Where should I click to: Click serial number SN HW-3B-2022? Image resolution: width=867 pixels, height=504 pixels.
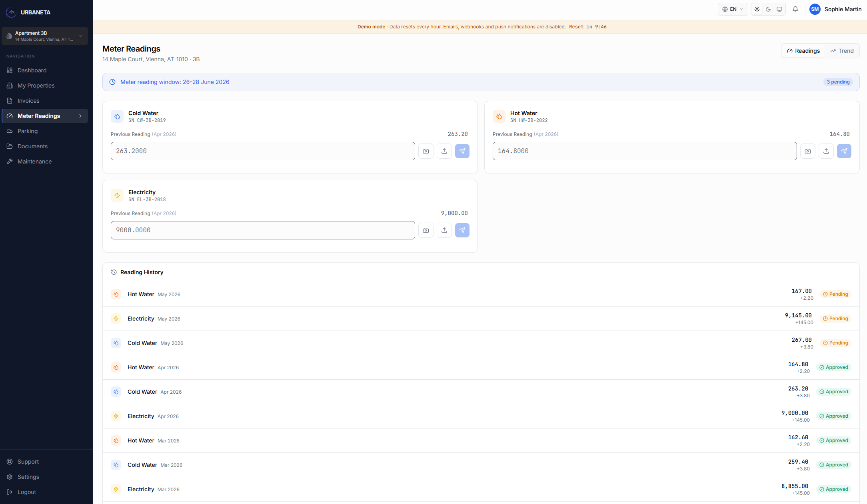(529, 120)
